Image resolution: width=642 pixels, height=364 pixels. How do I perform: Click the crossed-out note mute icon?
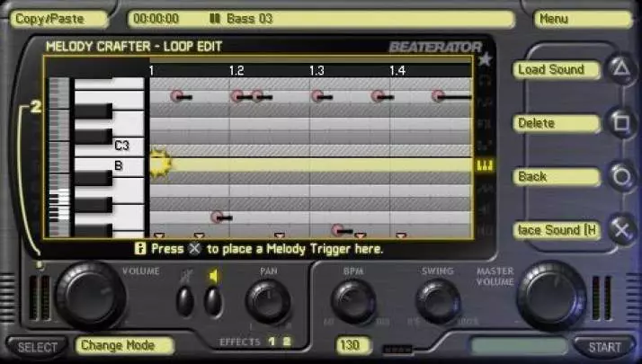click(x=185, y=277)
